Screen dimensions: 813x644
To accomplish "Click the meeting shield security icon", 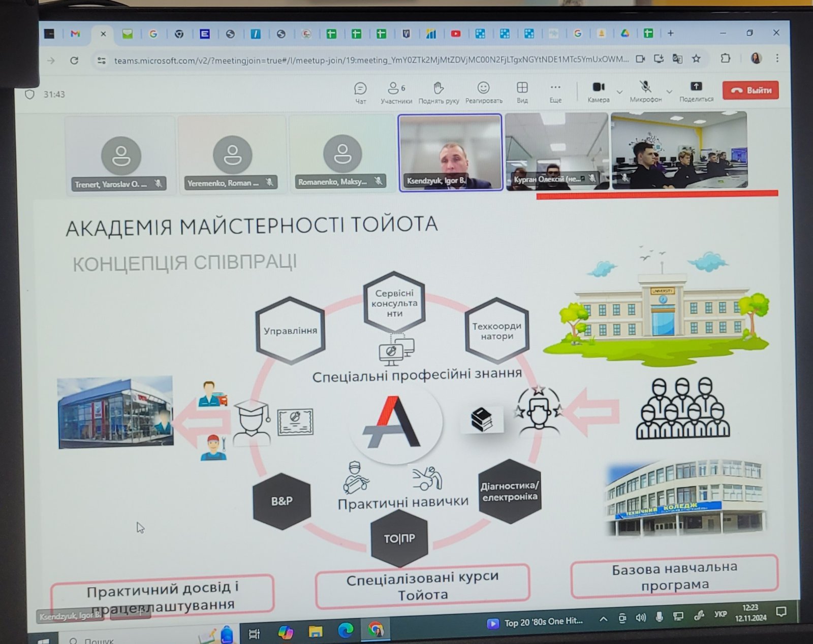I will pyautogui.click(x=30, y=94).
